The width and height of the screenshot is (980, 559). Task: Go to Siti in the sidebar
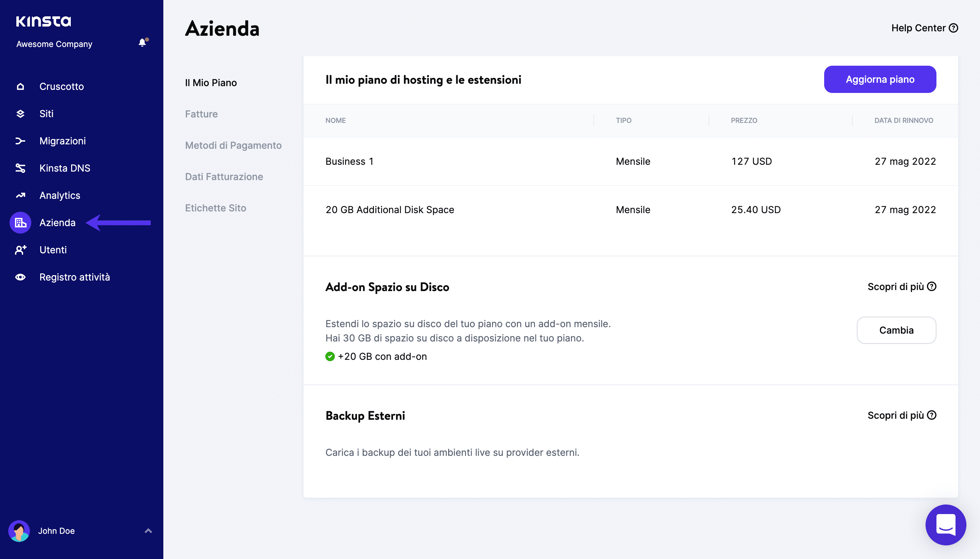(x=46, y=114)
